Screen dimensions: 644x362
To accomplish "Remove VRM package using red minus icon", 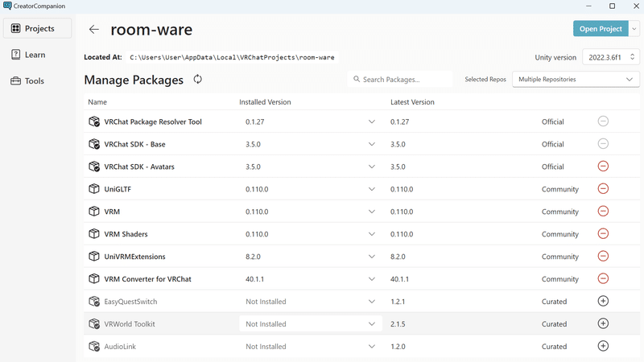I will coord(603,212).
